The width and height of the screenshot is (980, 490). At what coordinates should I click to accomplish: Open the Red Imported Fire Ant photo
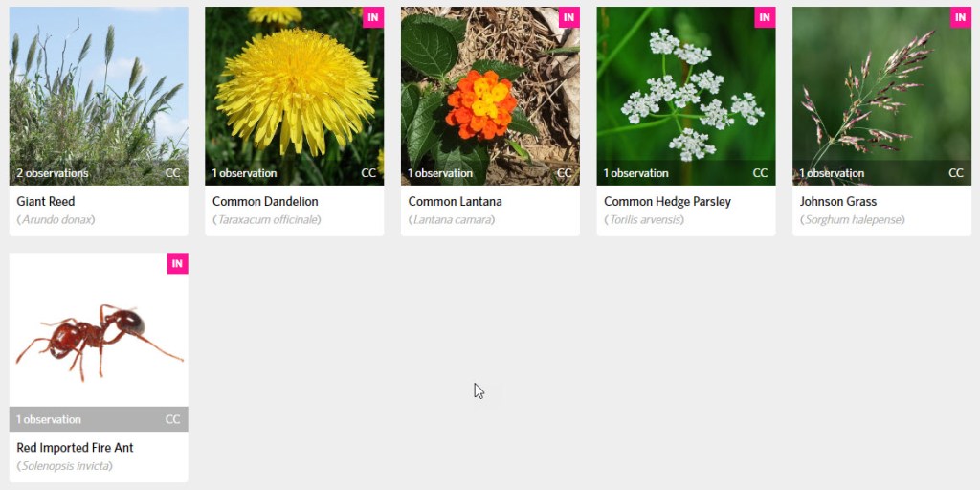pos(99,343)
